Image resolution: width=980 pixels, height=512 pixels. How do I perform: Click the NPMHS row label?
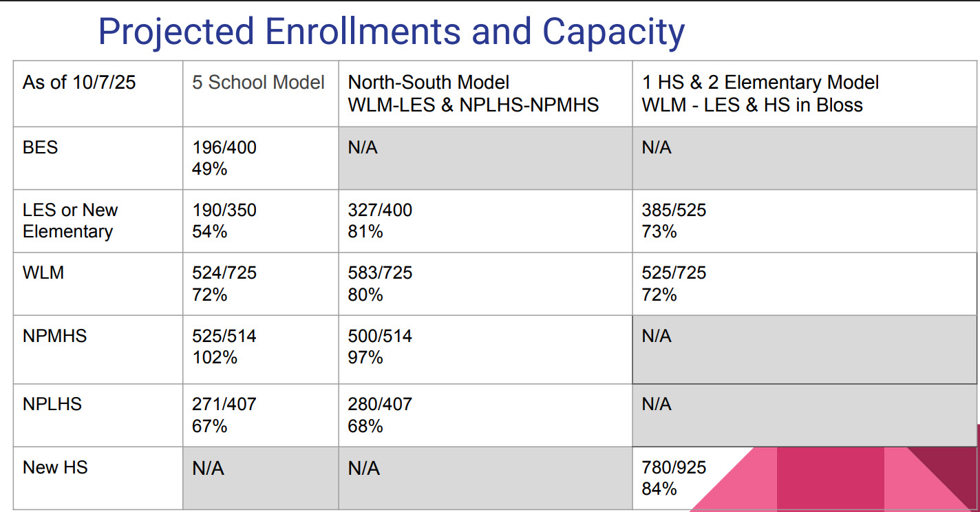tap(55, 337)
